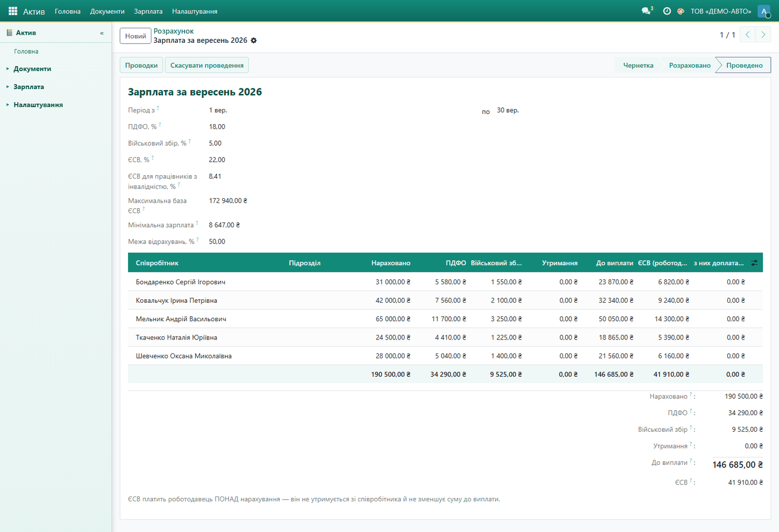
Task: Go to the previous record arrow
Action: (748, 35)
